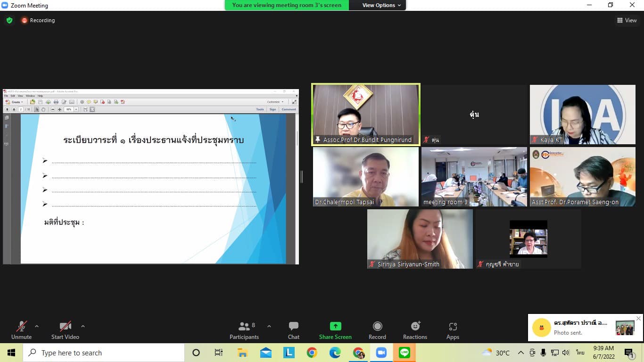Screen dimensions: 644x362
Task: Close the LINE photo sent notification
Action: pyautogui.click(x=638, y=319)
